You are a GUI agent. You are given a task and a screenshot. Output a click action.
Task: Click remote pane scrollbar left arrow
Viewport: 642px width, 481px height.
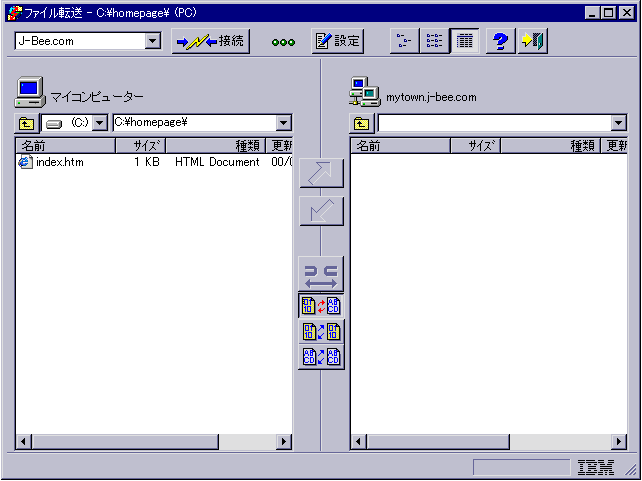pos(359,442)
